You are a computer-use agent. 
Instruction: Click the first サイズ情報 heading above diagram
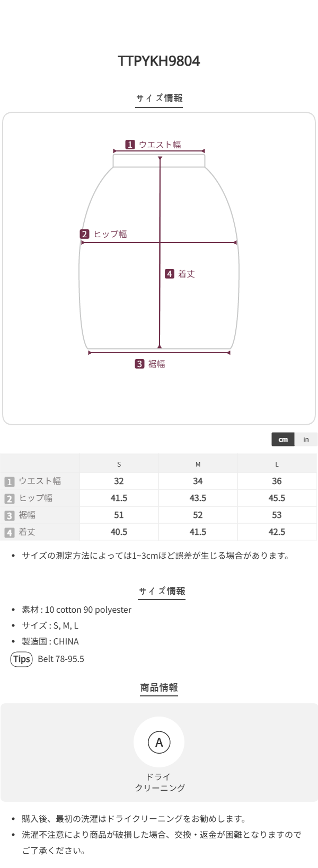159,98
